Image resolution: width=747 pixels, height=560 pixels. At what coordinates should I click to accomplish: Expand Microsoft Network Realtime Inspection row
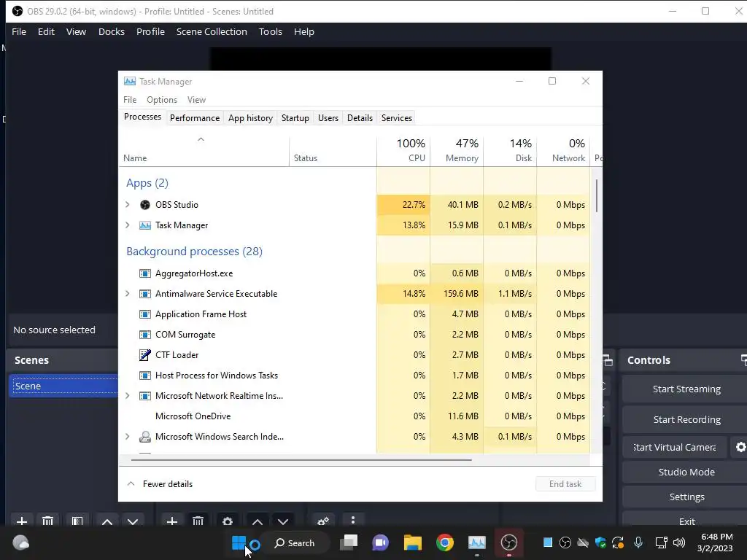pos(127,396)
